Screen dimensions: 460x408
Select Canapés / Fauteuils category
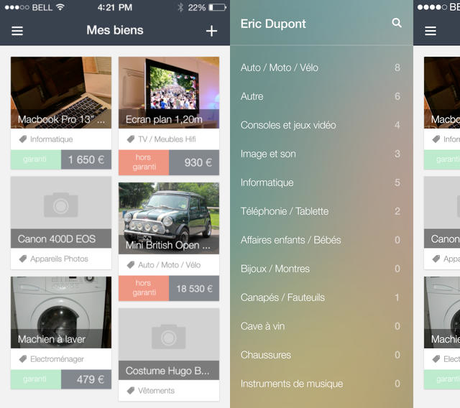coord(321,297)
